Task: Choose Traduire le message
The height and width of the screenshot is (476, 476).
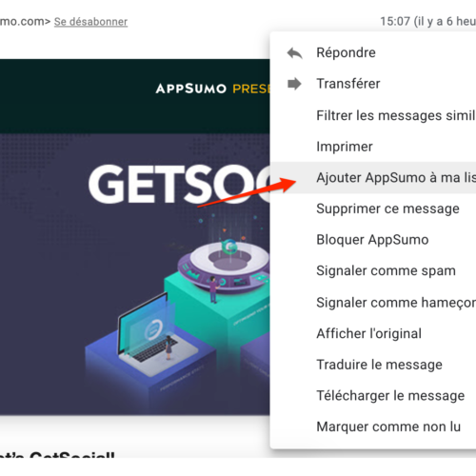Action: pyautogui.click(x=373, y=365)
